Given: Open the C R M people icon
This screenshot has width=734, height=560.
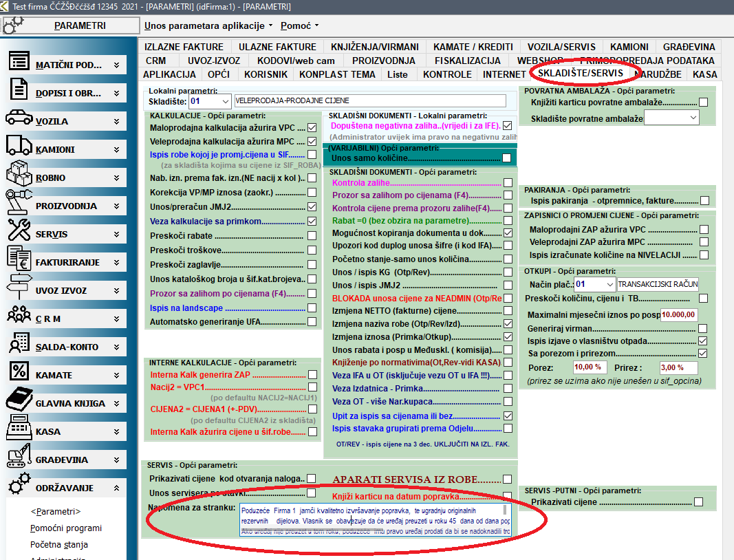Looking at the screenshot, I should click(19, 314).
